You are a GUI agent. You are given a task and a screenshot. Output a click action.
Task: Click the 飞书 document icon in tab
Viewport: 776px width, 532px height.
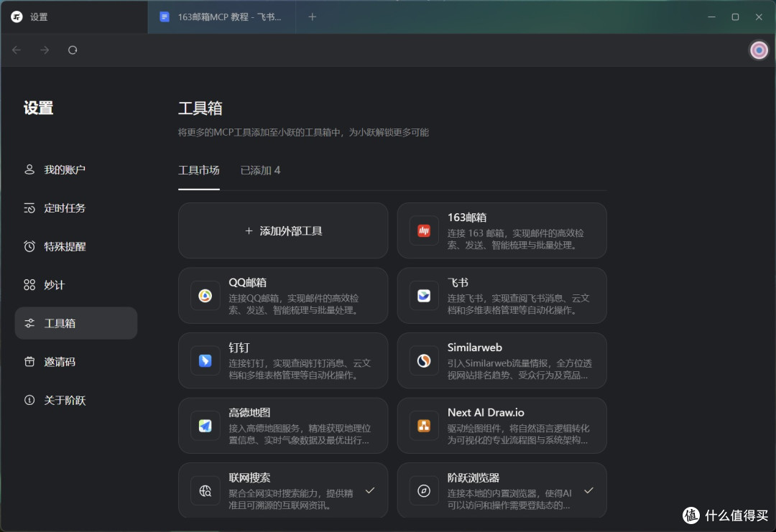point(165,17)
